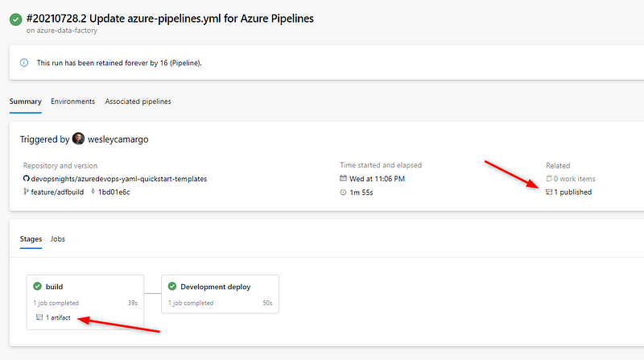The width and height of the screenshot is (644, 360).
Task: Click the calendar icon beside Wed at 11:06 PM
Action: coord(344,179)
